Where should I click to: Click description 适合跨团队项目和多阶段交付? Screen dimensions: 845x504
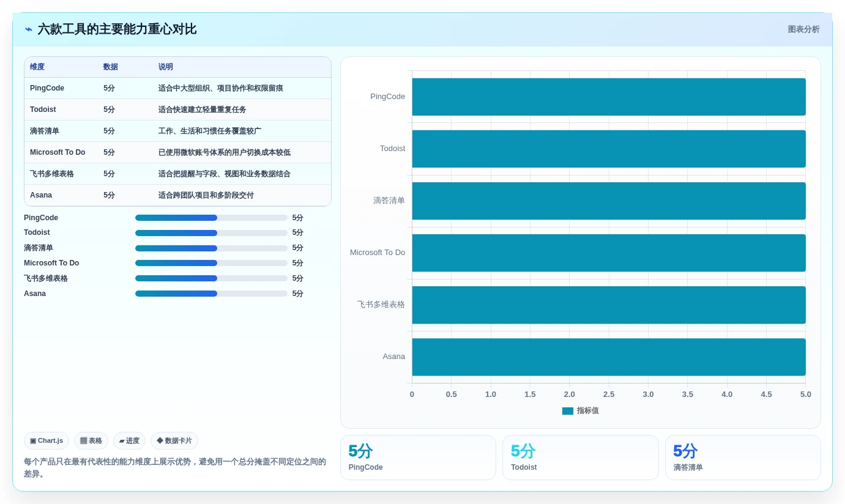click(206, 195)
